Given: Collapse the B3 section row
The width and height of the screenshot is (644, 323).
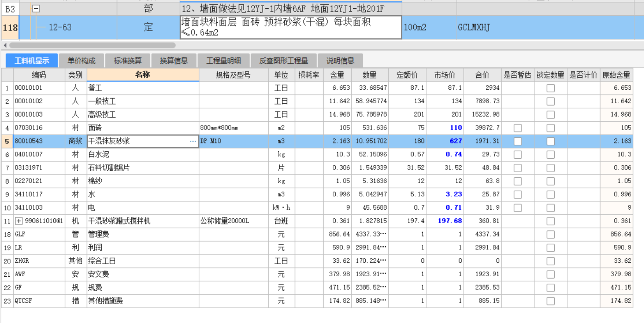Looking at the screenshot, I should (x=36, y=9).
